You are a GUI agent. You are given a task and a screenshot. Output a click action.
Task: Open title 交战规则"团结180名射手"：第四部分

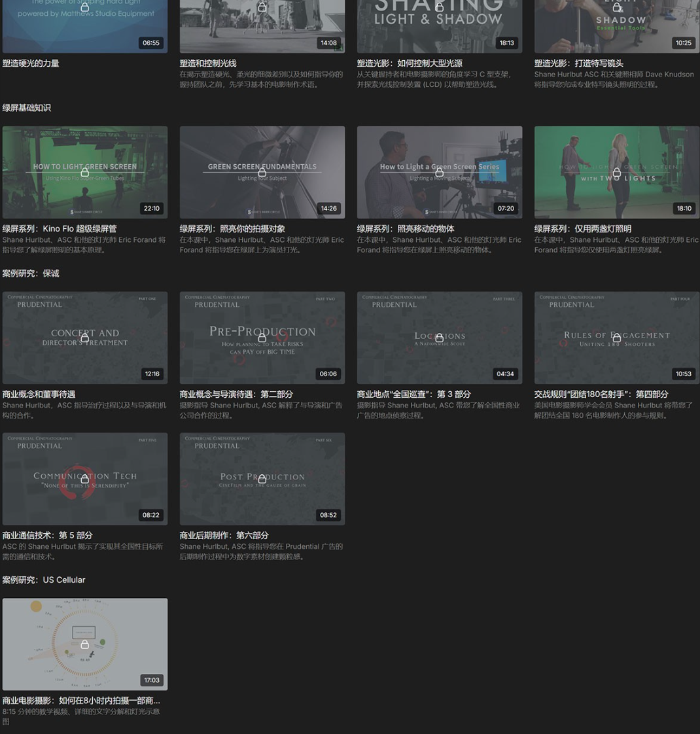click(601, 394)
